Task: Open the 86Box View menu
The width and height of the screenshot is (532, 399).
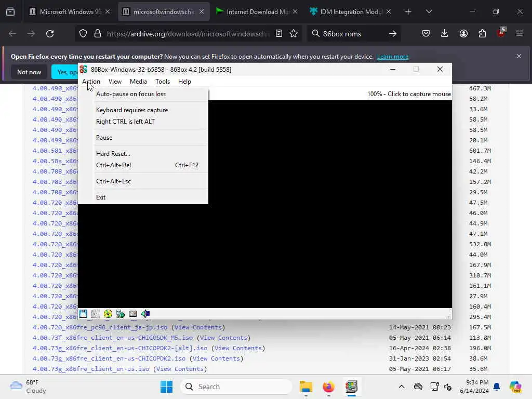Action: (115, 82)
